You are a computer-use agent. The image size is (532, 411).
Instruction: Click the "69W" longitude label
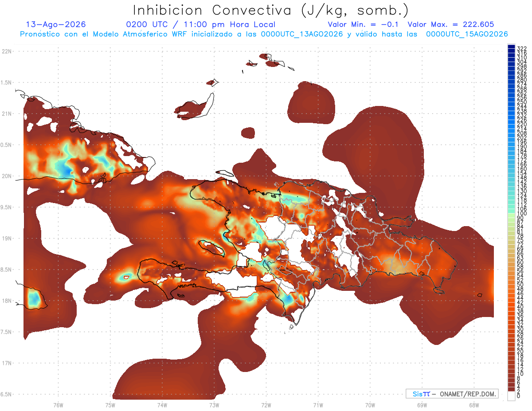click(x=422, y=405)
